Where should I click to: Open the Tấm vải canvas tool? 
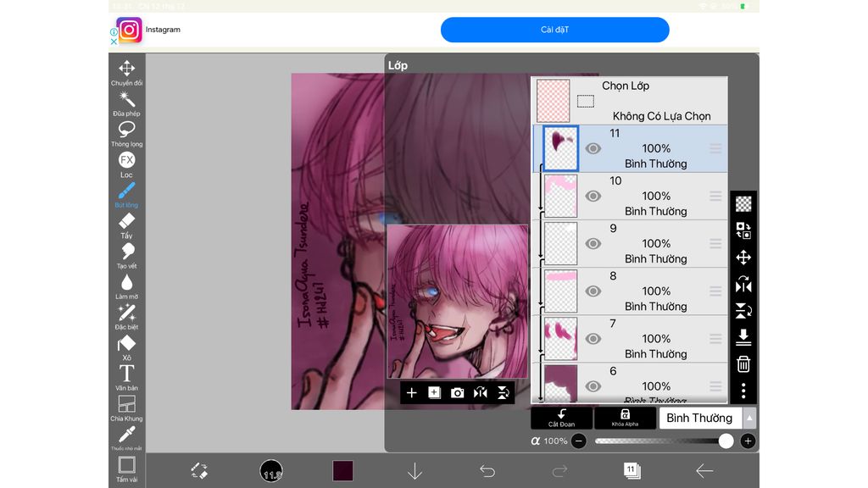[x=127, y=469]
